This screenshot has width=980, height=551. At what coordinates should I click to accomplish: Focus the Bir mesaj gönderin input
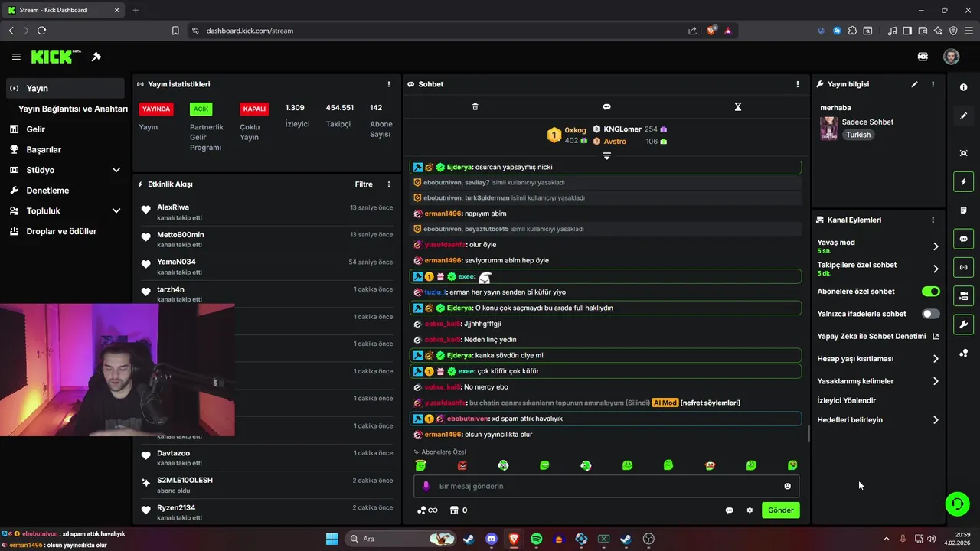point(606,486)
